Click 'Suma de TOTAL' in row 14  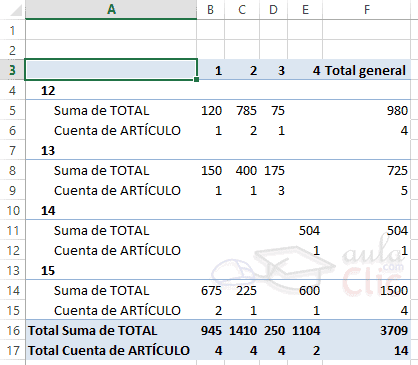click(x=101, y=291)
